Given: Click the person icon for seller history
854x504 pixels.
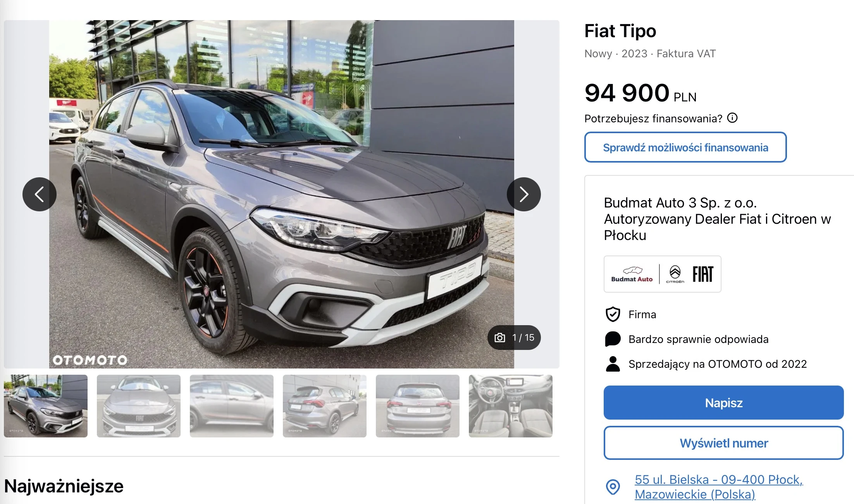Looking at the screenshot, I should click(x=613, y=364).
